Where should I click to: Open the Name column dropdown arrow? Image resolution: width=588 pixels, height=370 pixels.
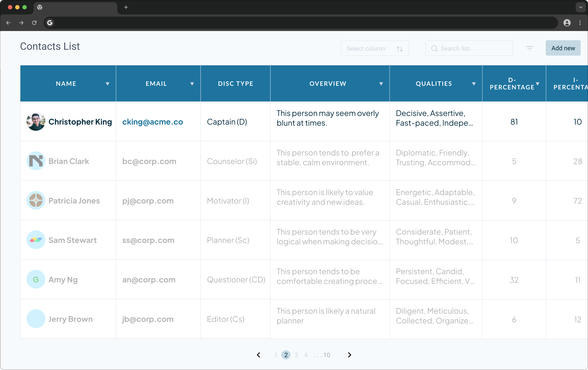[107, 84]
